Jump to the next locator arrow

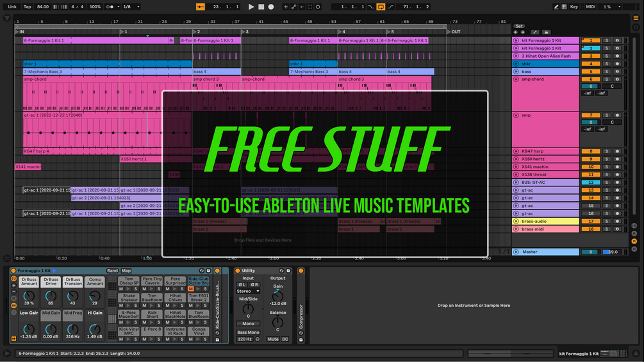523,32
